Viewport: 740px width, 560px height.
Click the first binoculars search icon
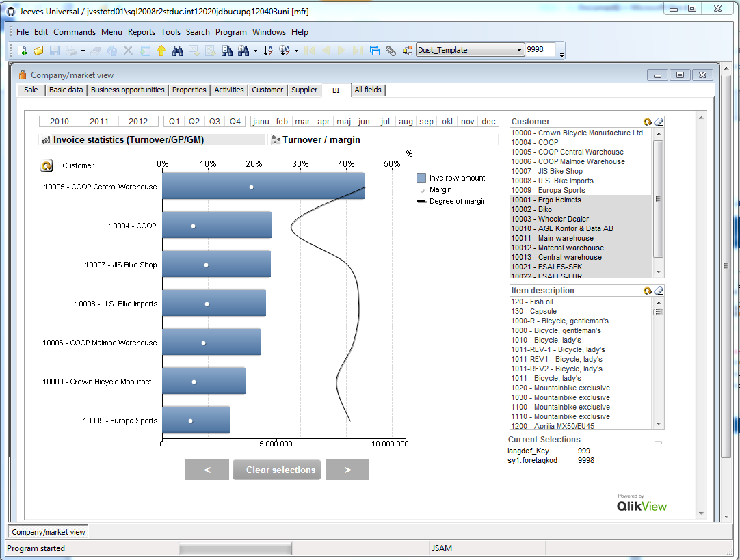[x=177, y=51]
